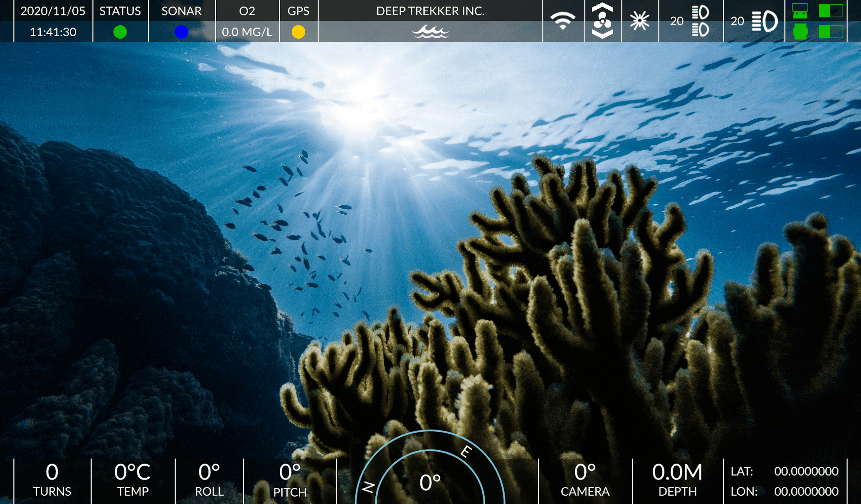Viewport: 861px width, 504px height.
Task: Click the blue SONAR indicator dot
Action: point(181,32)
